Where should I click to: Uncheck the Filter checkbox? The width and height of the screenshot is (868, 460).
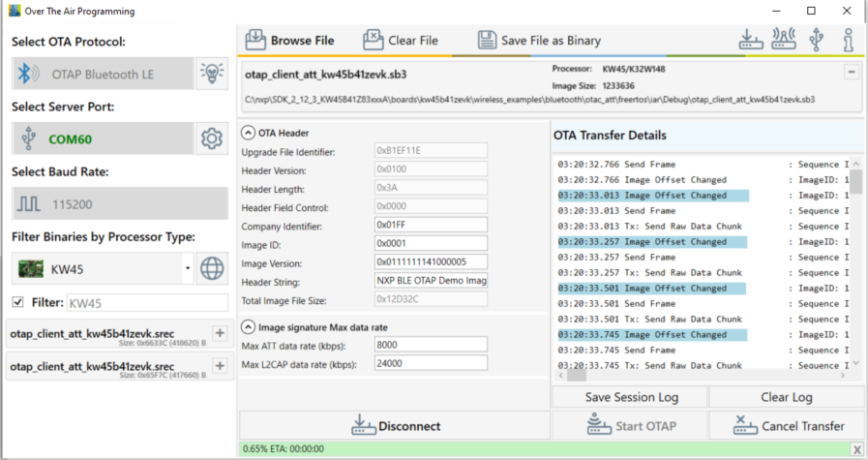pos(18,303)
